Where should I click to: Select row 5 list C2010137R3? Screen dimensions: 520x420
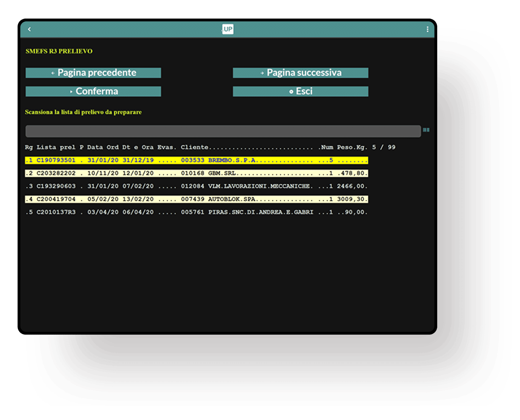pos(56,212)
